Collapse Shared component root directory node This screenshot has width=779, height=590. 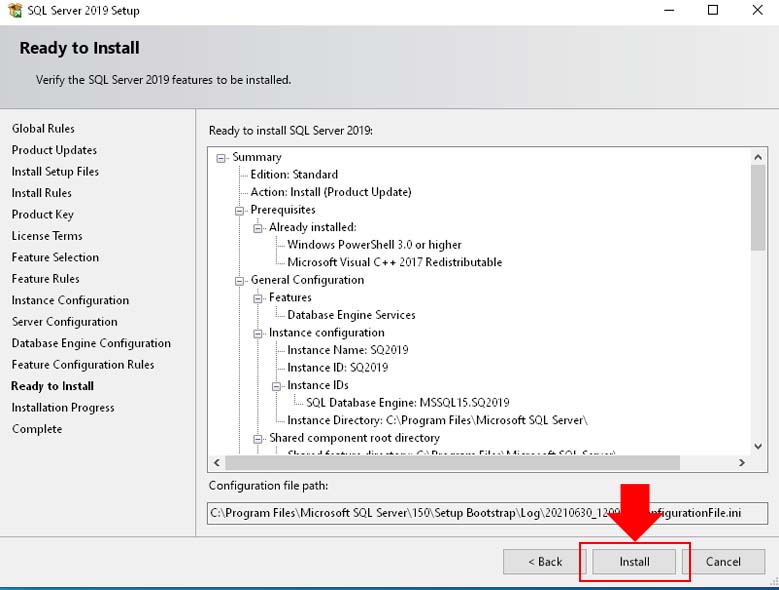[x=258, y=439]
